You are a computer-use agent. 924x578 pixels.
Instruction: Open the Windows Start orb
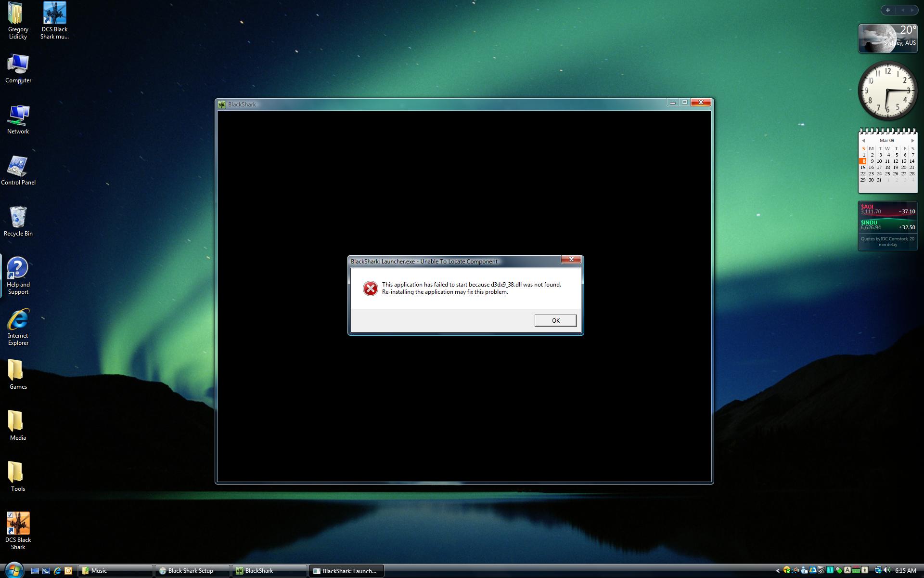click(14, 570)
